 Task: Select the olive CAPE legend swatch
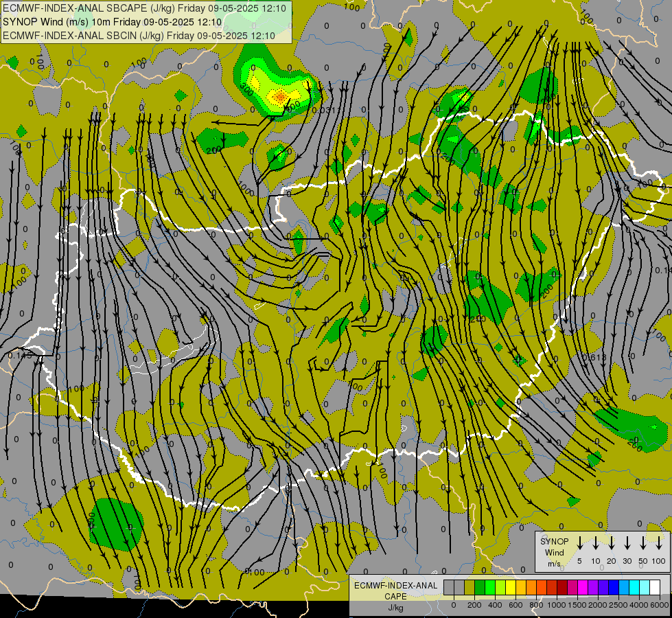470,587
